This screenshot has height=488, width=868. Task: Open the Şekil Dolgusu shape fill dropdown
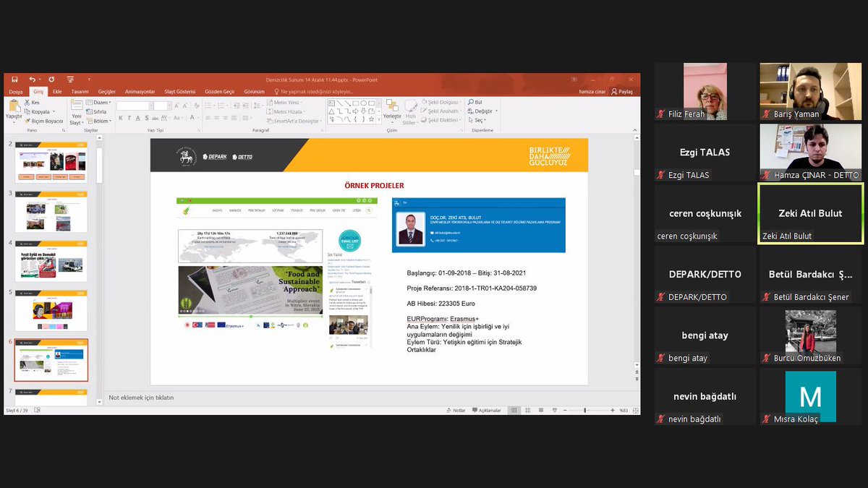click(441, 102)
